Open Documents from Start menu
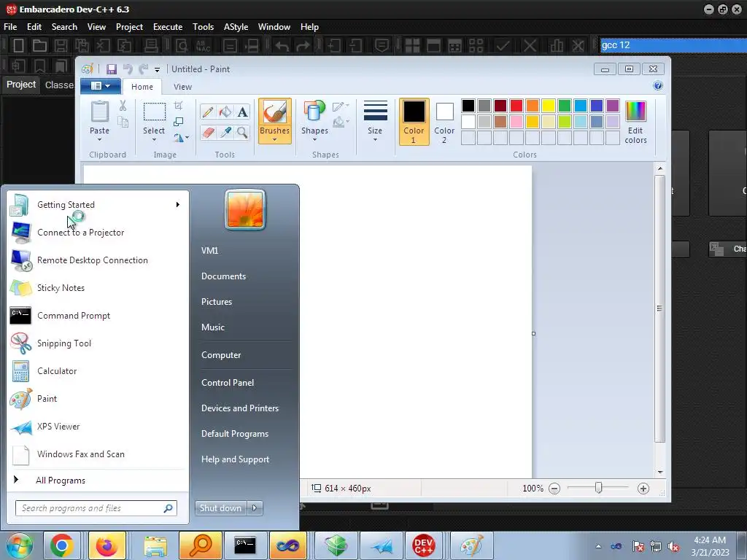Screen dimensions: 747x560 (x=223, y=276)
